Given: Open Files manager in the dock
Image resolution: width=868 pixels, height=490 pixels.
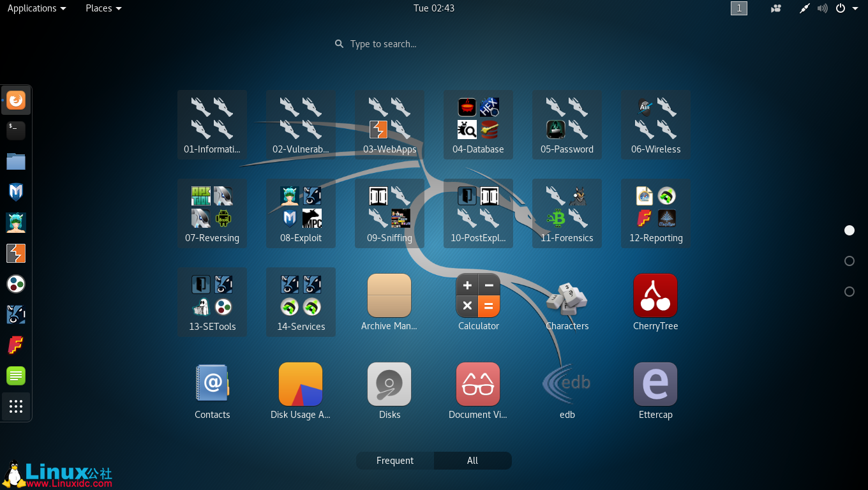Looking at the screenshot, I should (16, 161).
